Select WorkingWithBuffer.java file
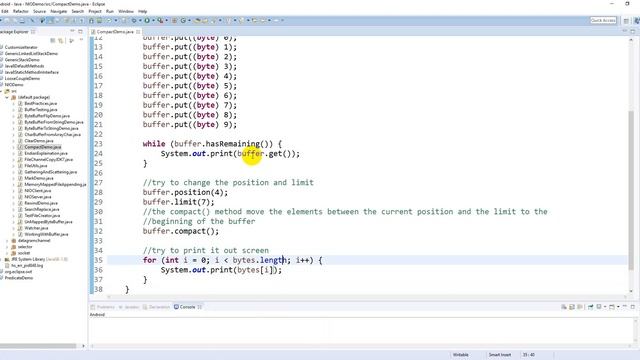Viewport: 640px width, 360px height. coord(46,234)
